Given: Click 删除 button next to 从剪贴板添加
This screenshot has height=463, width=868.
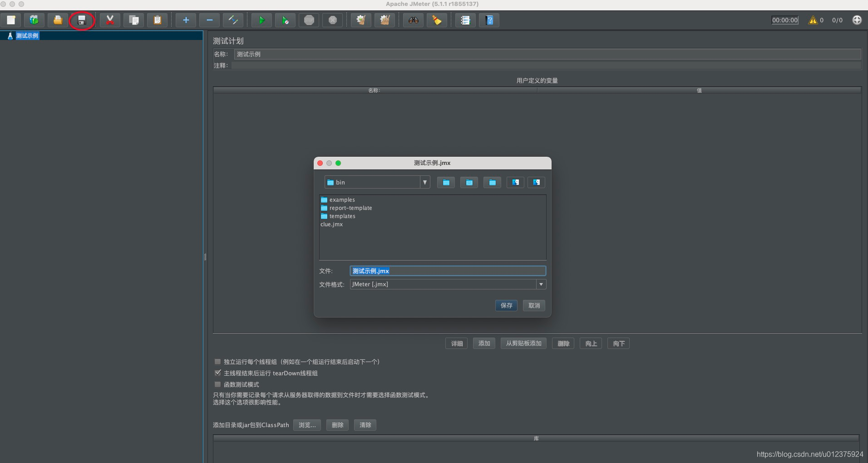Looking at the screenshot, I should tap(563, 344).
